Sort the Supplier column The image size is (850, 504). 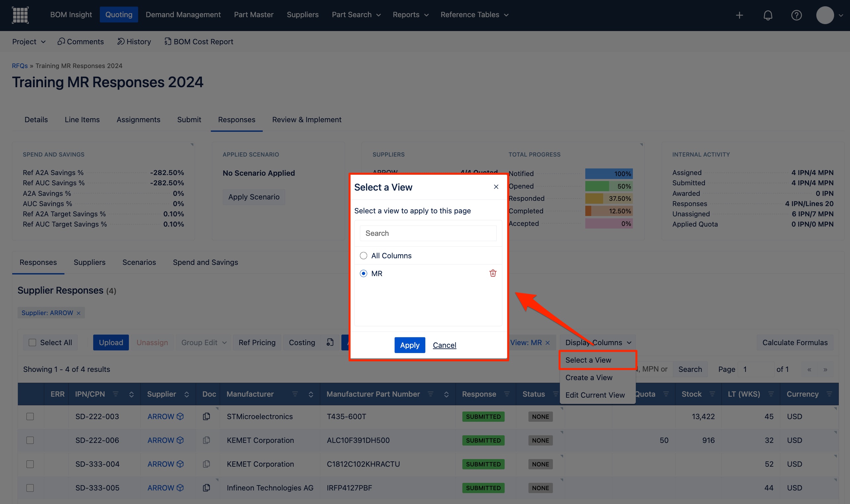[186, 394]
